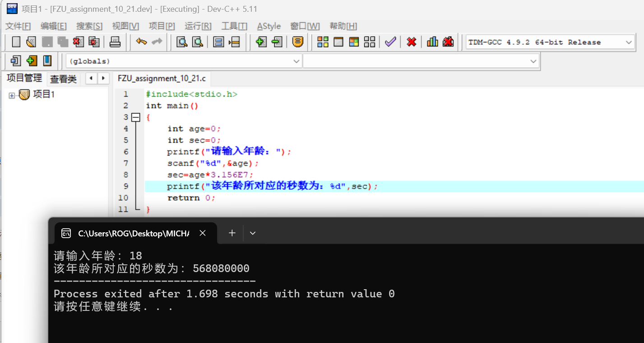Viewport: 644px width, 343px height.
Task: Switch to the 项目管理 panel tab
Action: (x=24, y=78)
